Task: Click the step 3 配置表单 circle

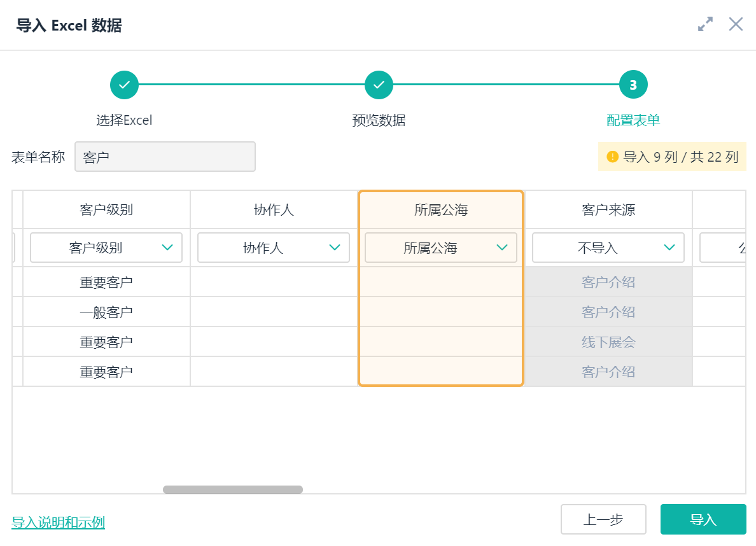Action: point(633,85)
